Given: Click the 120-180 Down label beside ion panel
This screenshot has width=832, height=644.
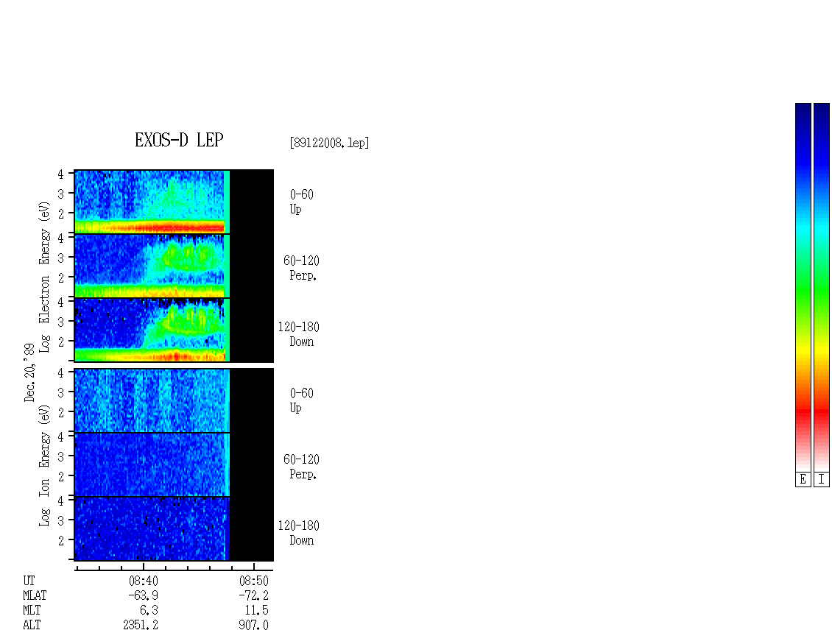Looking at the screenshot, I should click(x=299, y=533).
